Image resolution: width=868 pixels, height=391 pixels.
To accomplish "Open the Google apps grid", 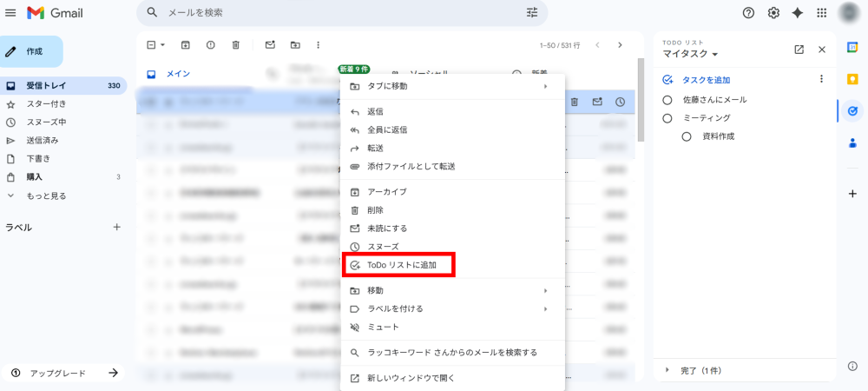I will (x=821, y=13).
